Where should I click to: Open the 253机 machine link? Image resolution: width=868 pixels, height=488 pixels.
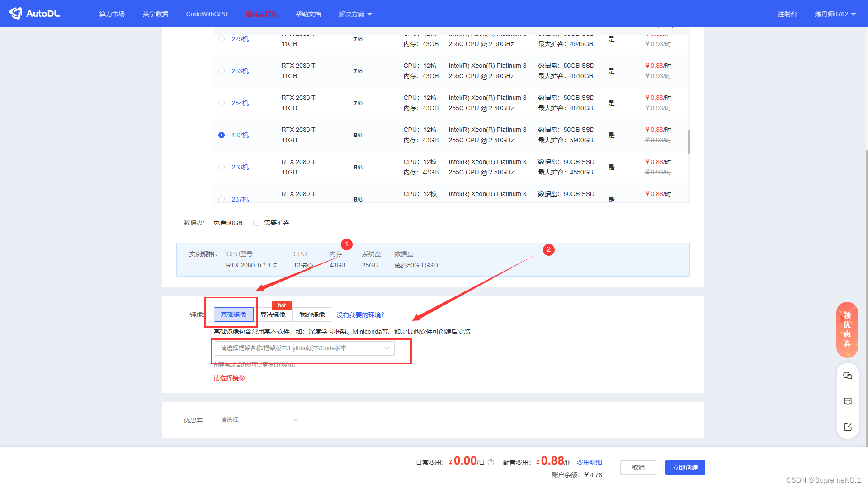click(x=240, y=71)
